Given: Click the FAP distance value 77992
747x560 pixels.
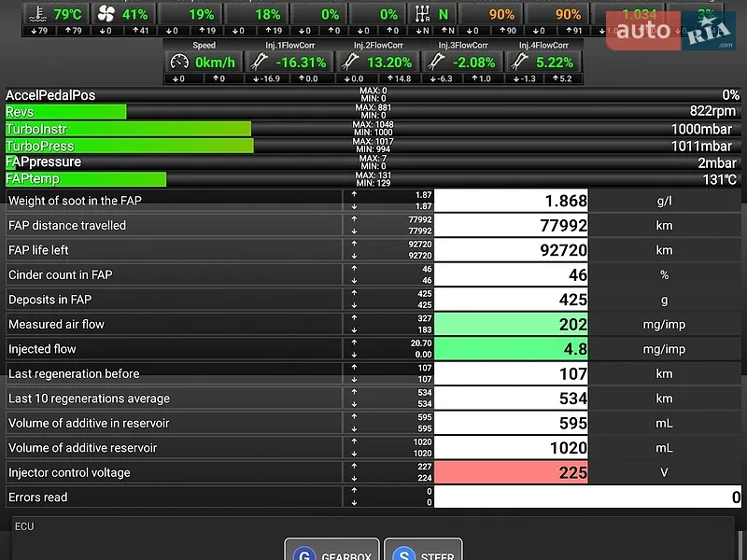Looking at the screenshot, I should (511, 225).
